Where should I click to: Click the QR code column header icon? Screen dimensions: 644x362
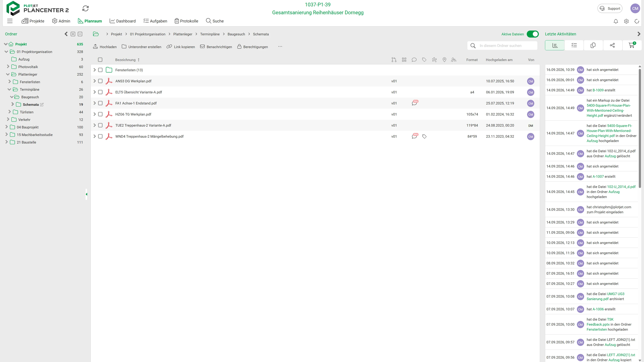tap(404, 60)
